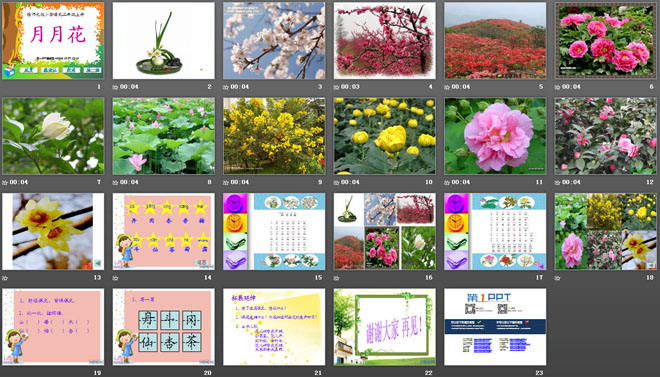The width and height of the screenshot is (660, 377).
Task: Click transition star icon under slide 3
Action: point(226,87)
